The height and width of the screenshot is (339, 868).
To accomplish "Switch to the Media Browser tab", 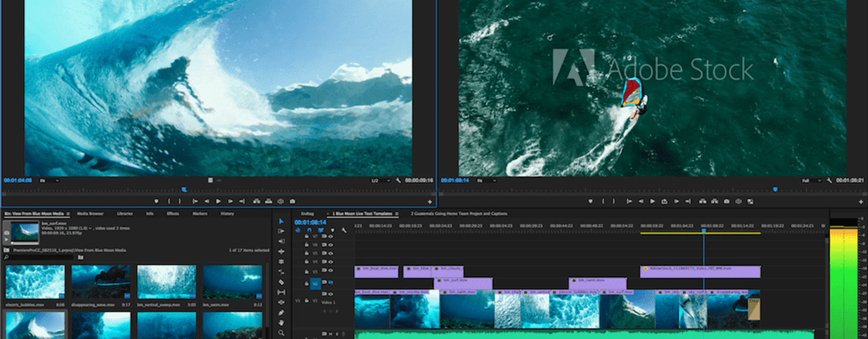I will pos(90,213).
